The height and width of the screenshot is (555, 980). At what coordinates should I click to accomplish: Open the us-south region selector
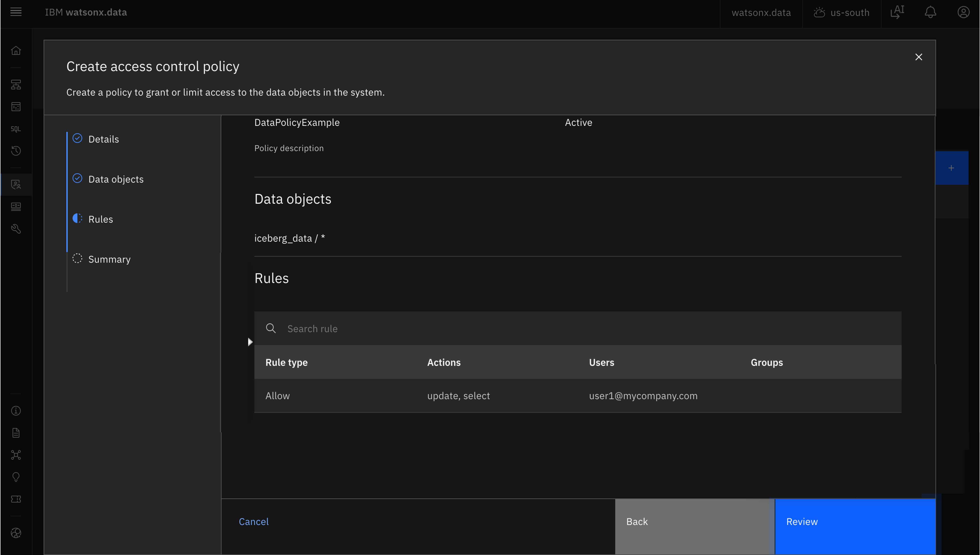pyautogui.click(x=841, y=13)
